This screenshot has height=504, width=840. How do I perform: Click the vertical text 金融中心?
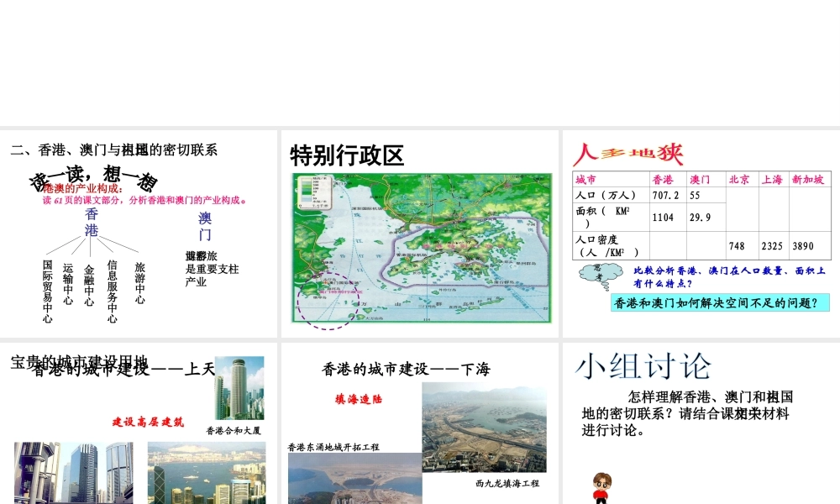(x=89, y=286)
